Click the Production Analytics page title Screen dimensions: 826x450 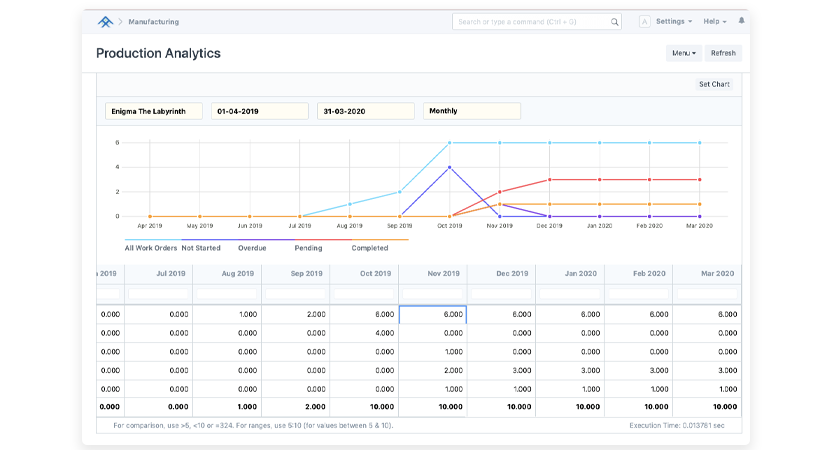pos(158,53)
